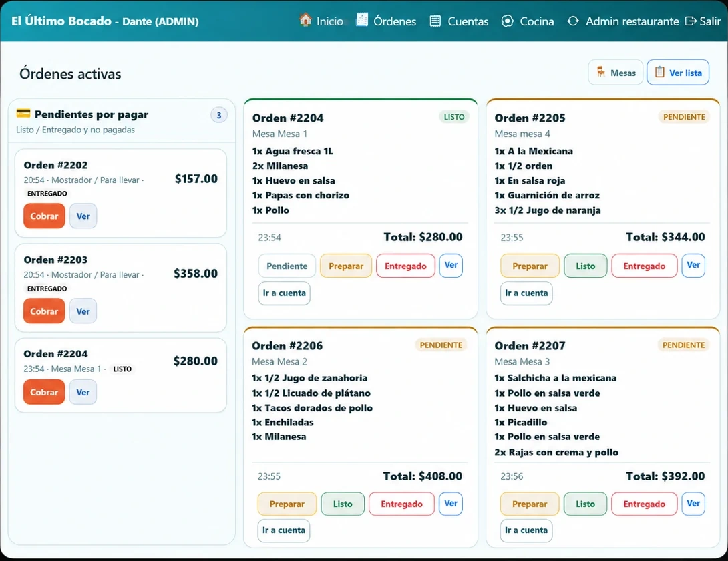This screenshot has width=728, height=561.
Task: Go to cuenta for order #2207
Action: point(526,530)
